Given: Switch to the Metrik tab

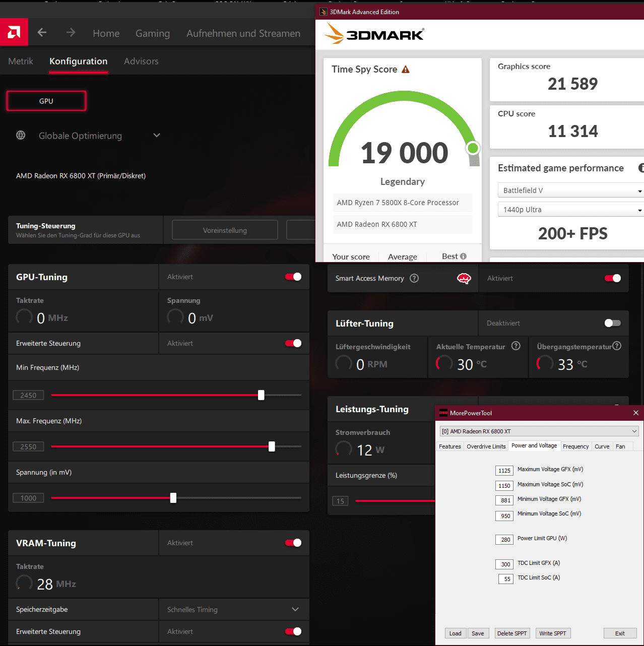Looking at the screenshot, I should [21, 61].
